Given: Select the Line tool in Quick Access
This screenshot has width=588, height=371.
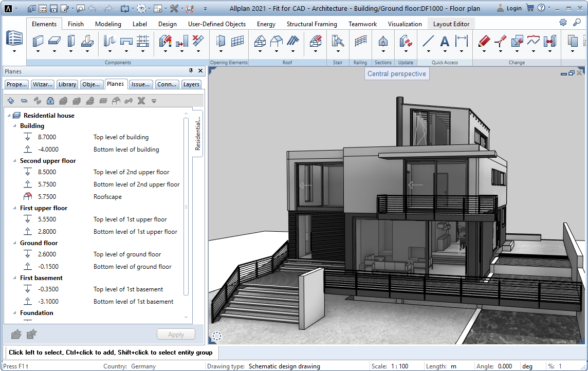Looking at the screenshot, I should pyautogui.click(x=428, y=40).
